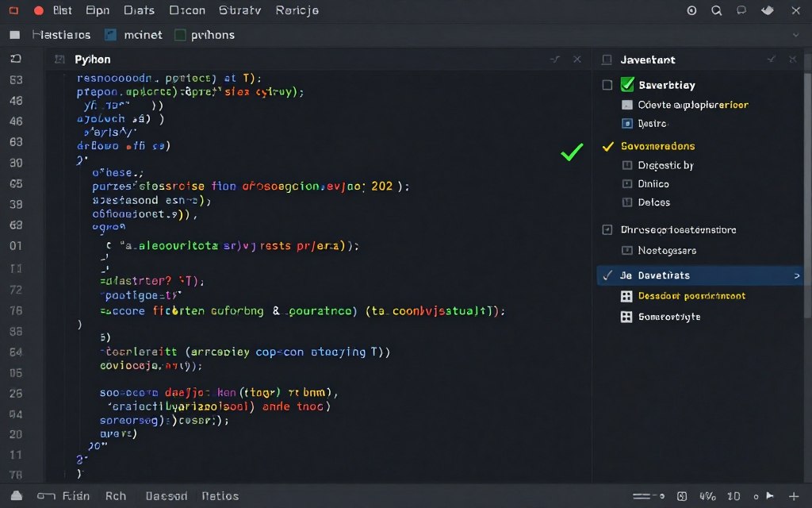Click the small icon left of the Pyihon title
The image size is (812, 508).
pos(59,59)
